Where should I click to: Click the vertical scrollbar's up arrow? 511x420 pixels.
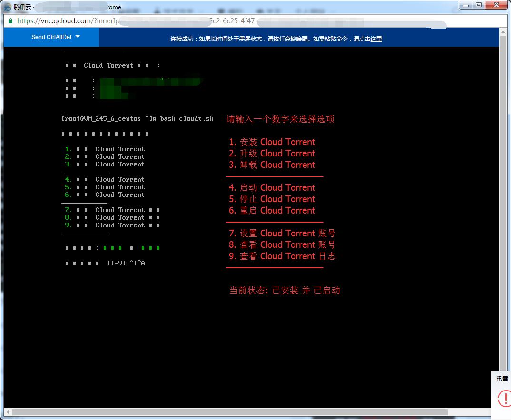(x=503, y=32)
